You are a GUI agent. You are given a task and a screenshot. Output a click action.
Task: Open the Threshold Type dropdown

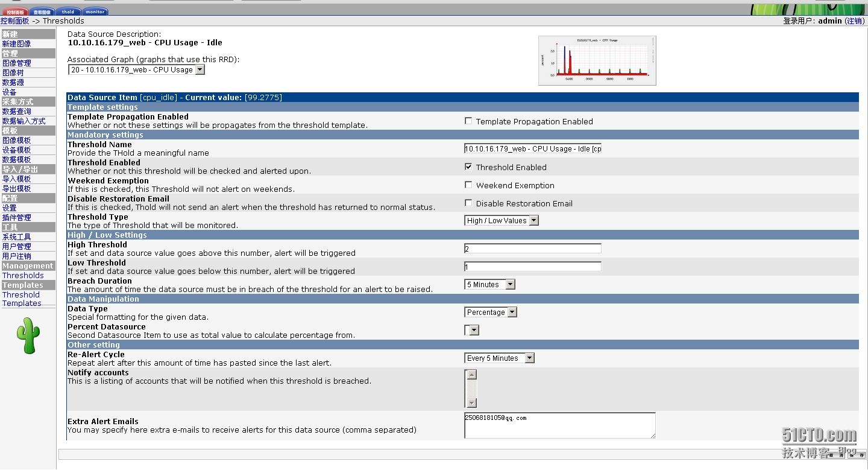coord(502,220)
